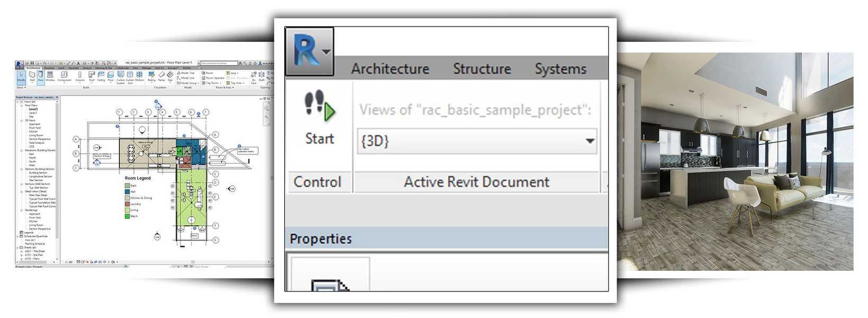Click the Column tool icon
868x318 pixels.
click(x=80, y=75)
